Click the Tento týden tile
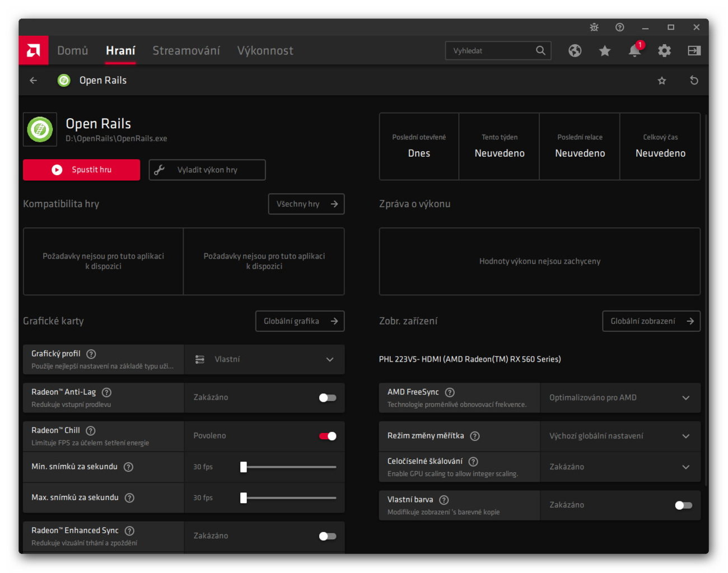This screenshot has height=573, width=728. click(500, 147)
